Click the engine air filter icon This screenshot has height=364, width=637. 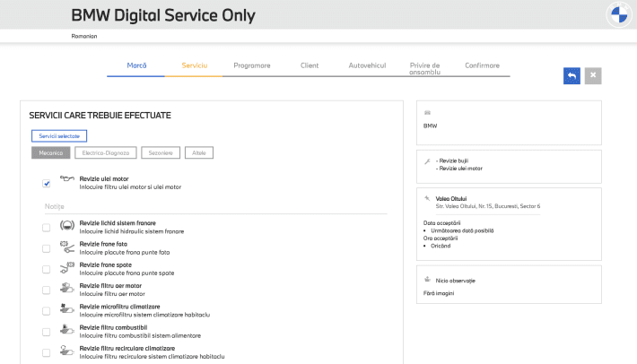[x=65, y=289]
